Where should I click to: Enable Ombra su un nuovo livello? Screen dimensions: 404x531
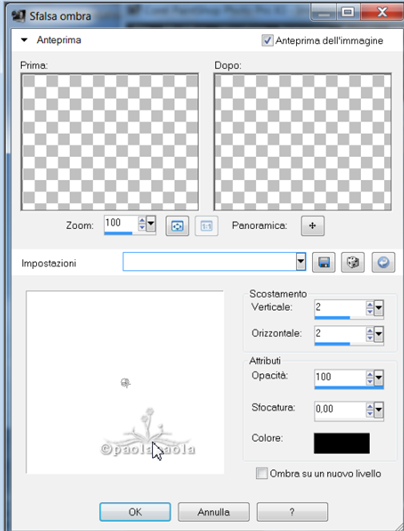(261, 473)
